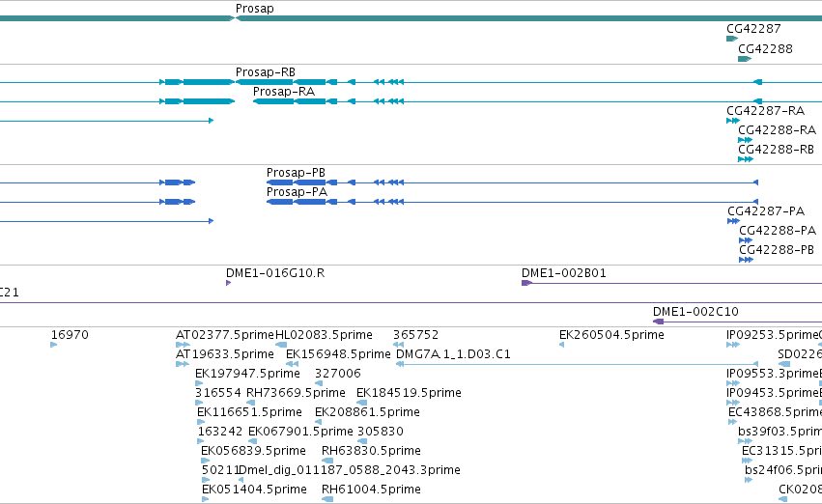Click the EC43868.5prime EST label
822x504 pixels.
775,413
